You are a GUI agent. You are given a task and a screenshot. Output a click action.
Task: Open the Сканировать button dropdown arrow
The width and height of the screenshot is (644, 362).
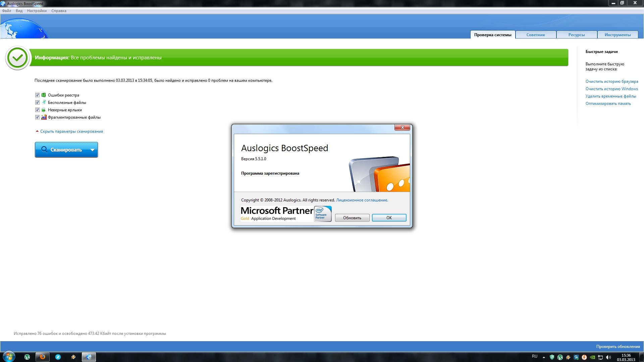pyautogui.click(x=92, y=150)
